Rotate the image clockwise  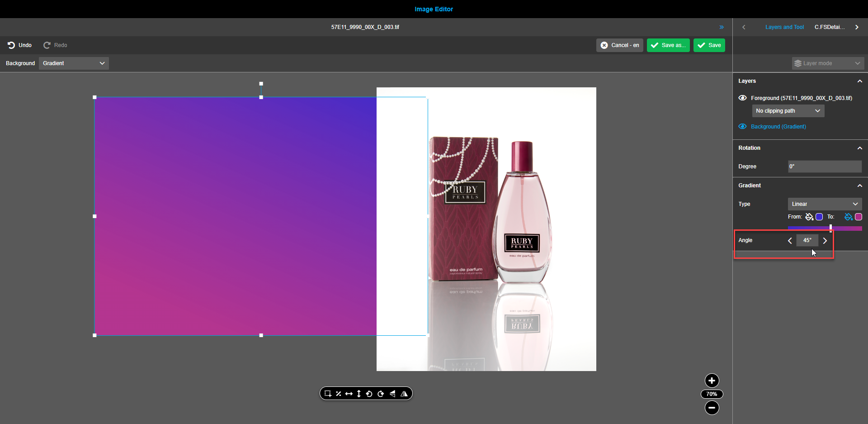click(x=381, y=393)
